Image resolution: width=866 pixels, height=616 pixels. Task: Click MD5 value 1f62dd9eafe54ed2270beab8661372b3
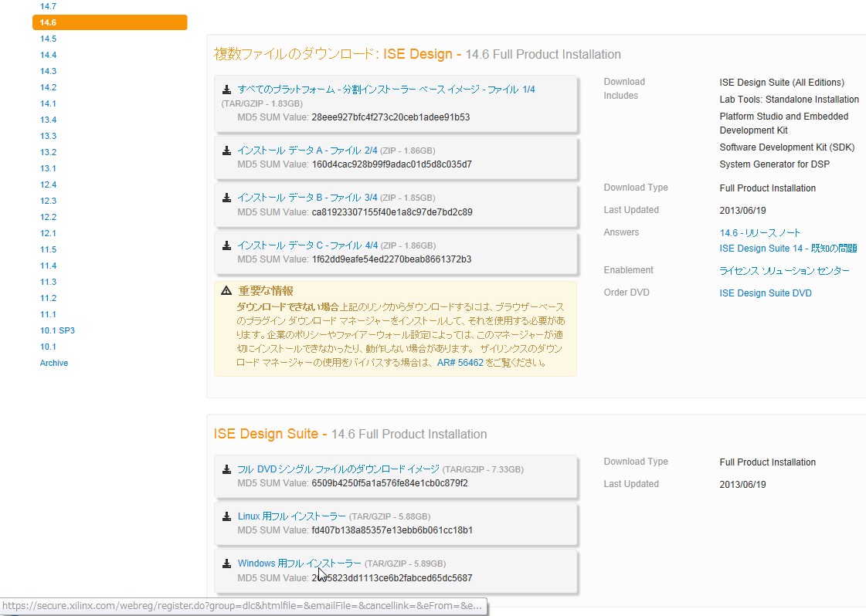tap(391, 259)
